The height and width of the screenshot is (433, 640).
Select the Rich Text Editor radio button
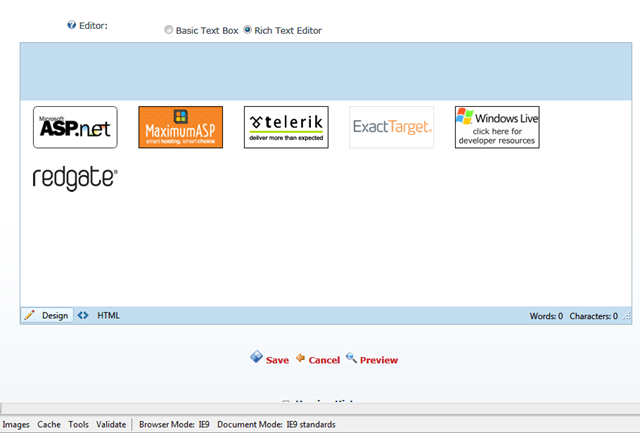pyautogui.click(x=247, y=30)
